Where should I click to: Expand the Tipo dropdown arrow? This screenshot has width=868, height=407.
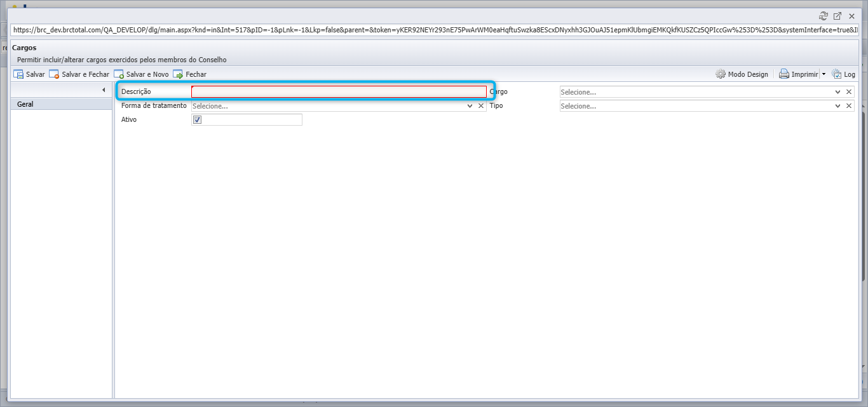point(837,106)
